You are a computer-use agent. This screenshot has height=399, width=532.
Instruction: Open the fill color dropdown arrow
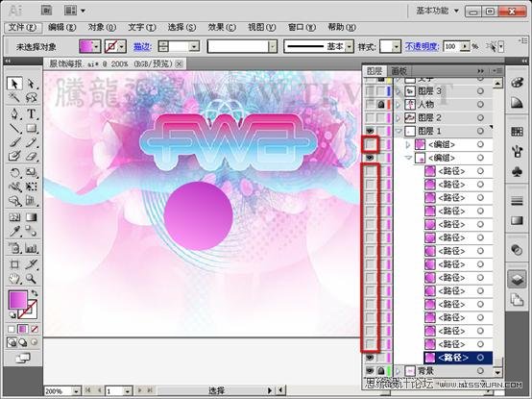click(x=97, y=46)
